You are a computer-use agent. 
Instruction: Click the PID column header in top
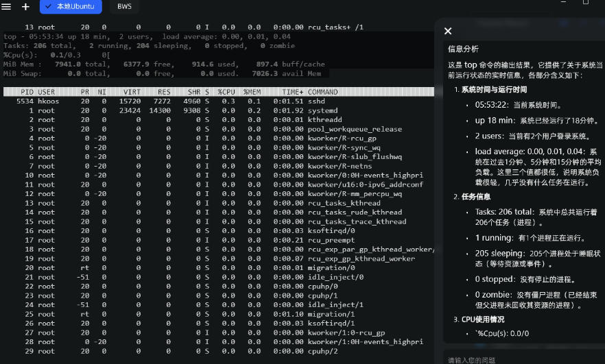pos(27,92)
